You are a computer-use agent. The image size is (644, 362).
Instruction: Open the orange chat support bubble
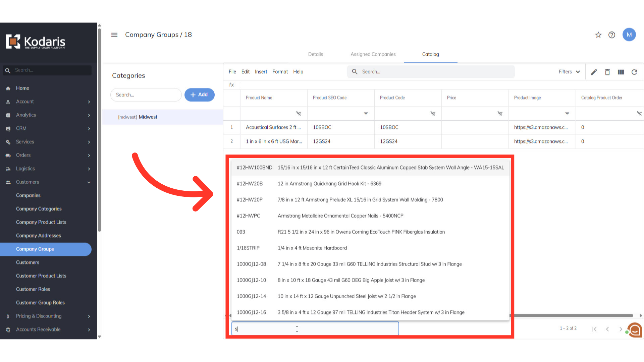point(635,330)
